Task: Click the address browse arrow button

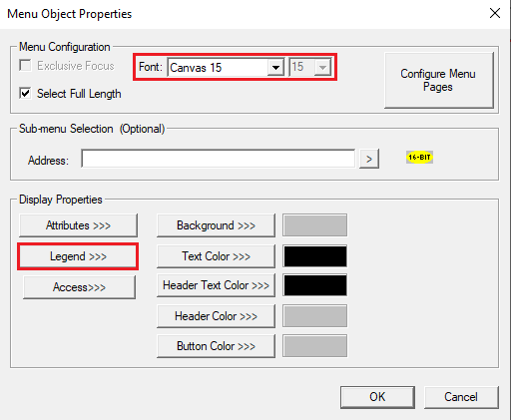Action: (369, 159)
